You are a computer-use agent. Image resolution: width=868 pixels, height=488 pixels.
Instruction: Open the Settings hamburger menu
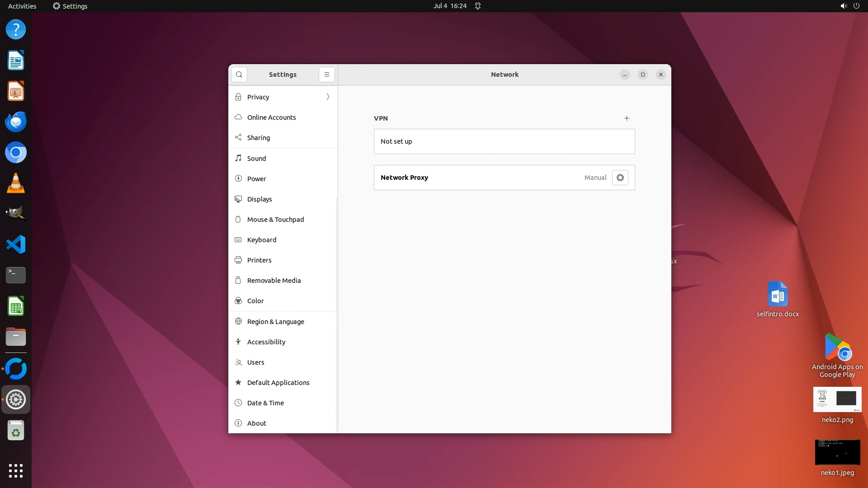click(327, 75)
